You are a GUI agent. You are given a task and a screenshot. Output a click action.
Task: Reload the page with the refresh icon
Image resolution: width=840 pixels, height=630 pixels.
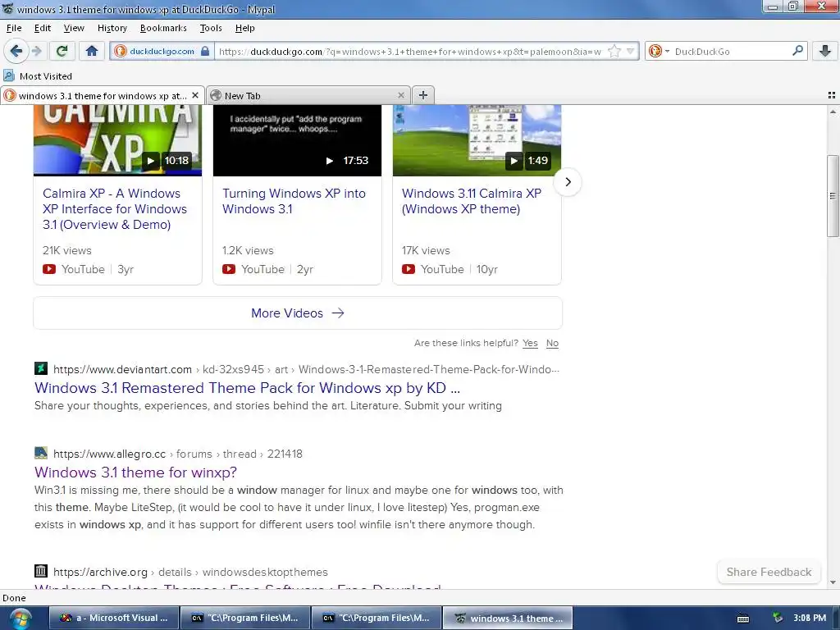tap(62, 51)
